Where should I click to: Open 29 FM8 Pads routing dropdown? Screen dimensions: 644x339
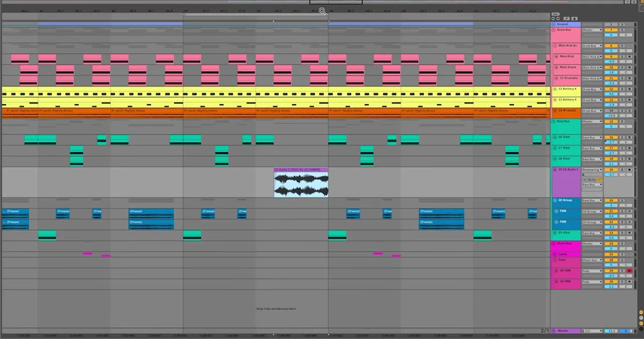click(x=592, y=271)
